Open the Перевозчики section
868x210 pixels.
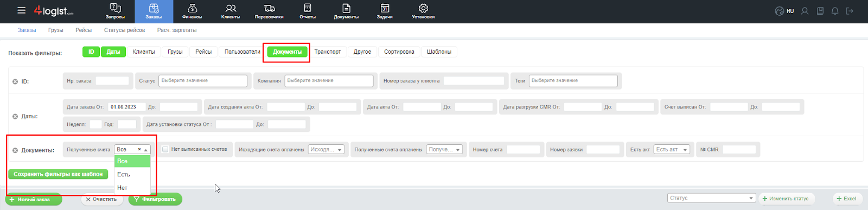pos(269,11)
